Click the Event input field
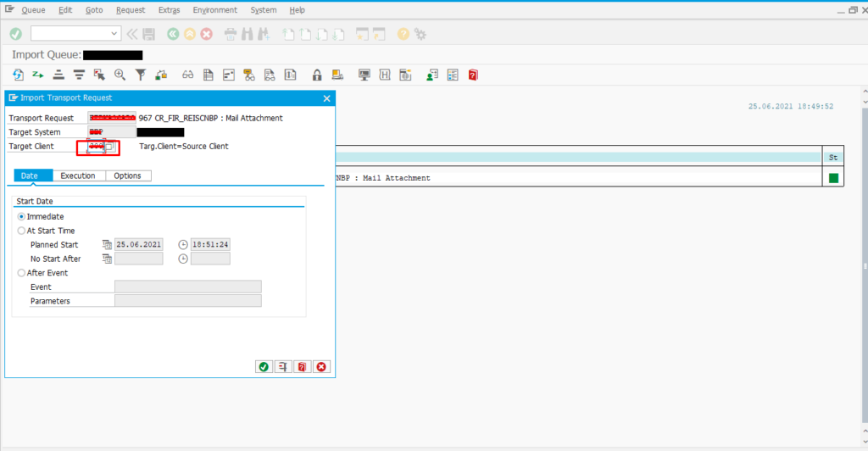868x451 pixels. pyautogui.click(x=187, y=287)
